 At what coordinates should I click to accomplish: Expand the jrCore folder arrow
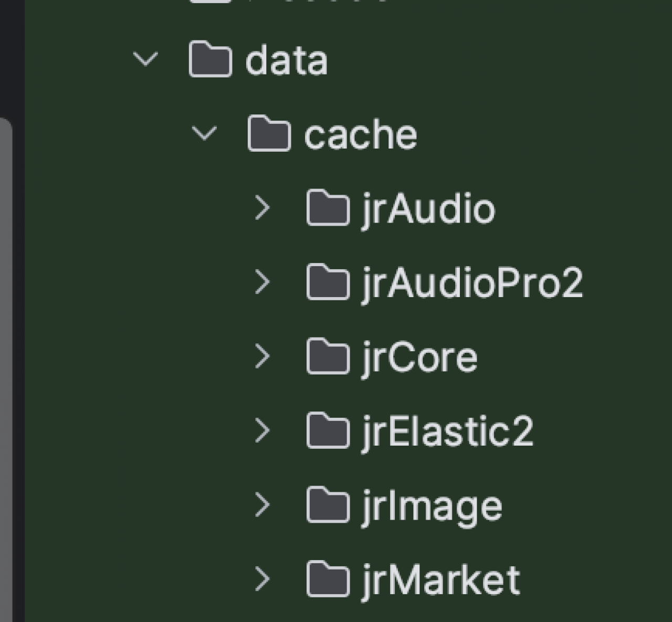pos(262,357)
